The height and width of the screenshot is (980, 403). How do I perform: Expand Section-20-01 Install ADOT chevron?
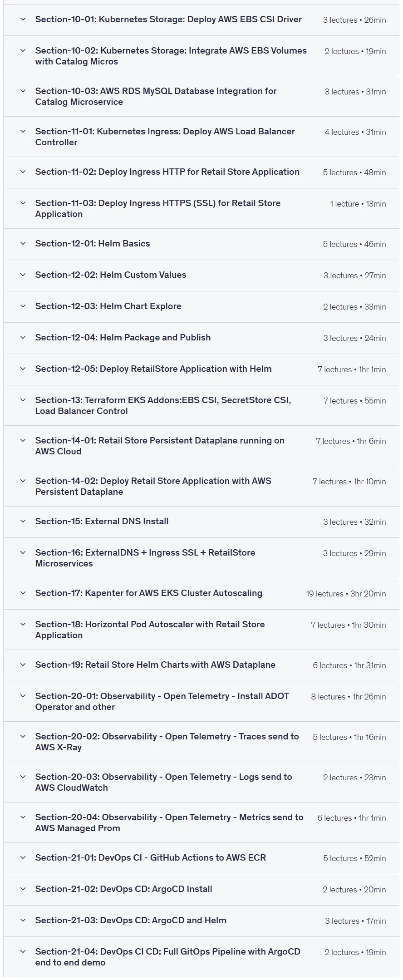[23, 696]
